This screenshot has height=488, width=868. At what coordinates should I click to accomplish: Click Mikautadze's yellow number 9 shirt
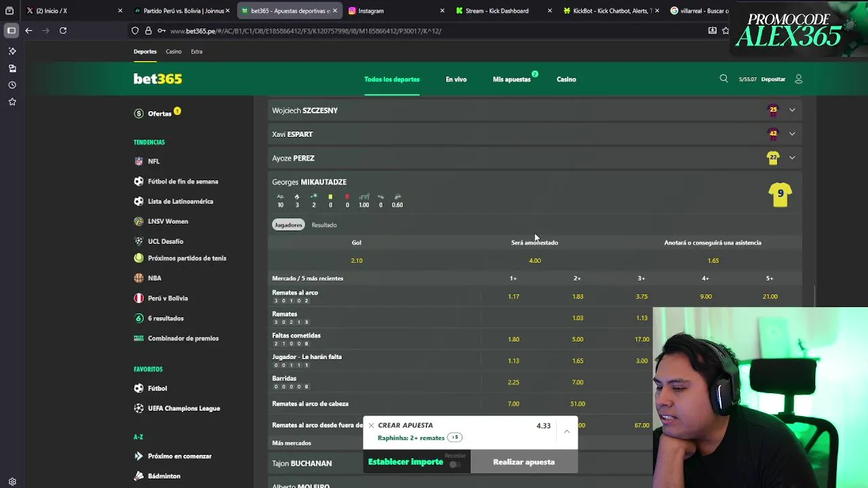tap(780, 195)
